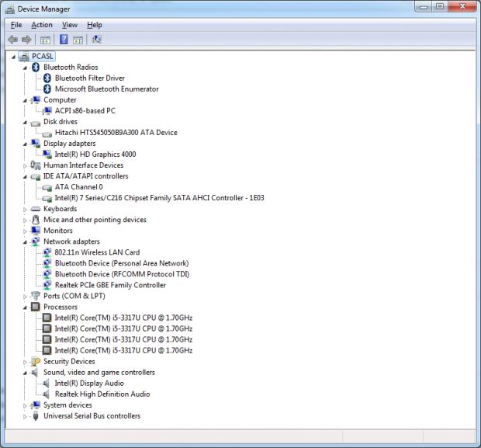Click the Help toolbar icon
This screenshot has width=481, height=448.
pos(64,40)
